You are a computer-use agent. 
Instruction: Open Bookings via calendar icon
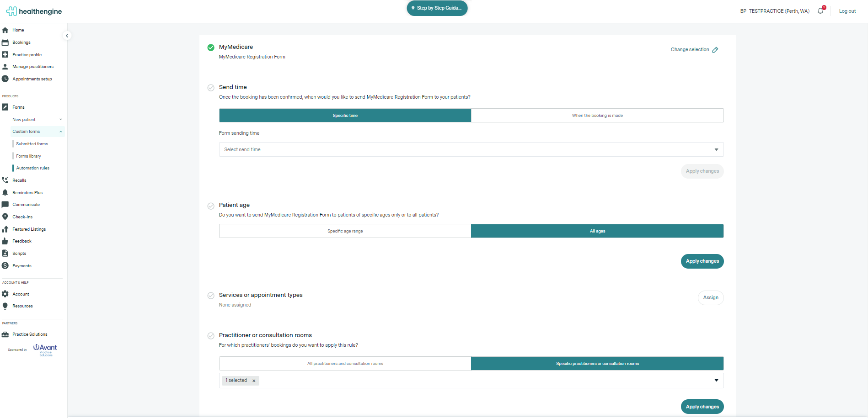click(5, 42)
